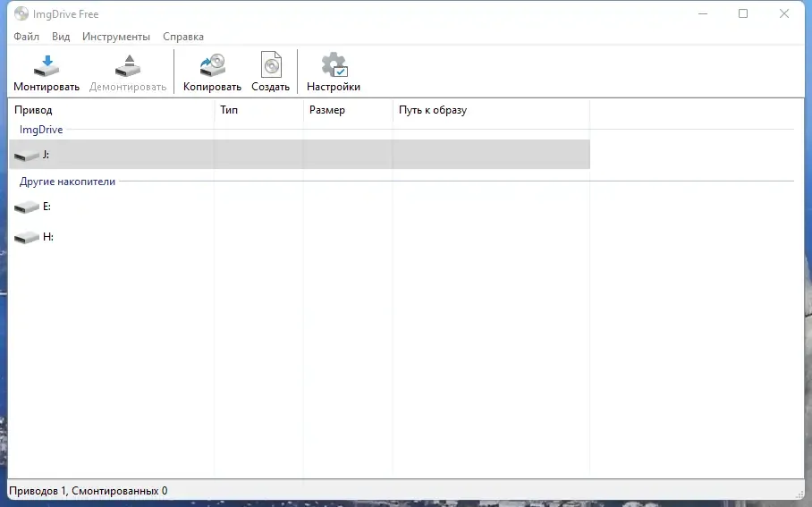Open the Вид menu
812x507 pixels.
pos(61,37)
